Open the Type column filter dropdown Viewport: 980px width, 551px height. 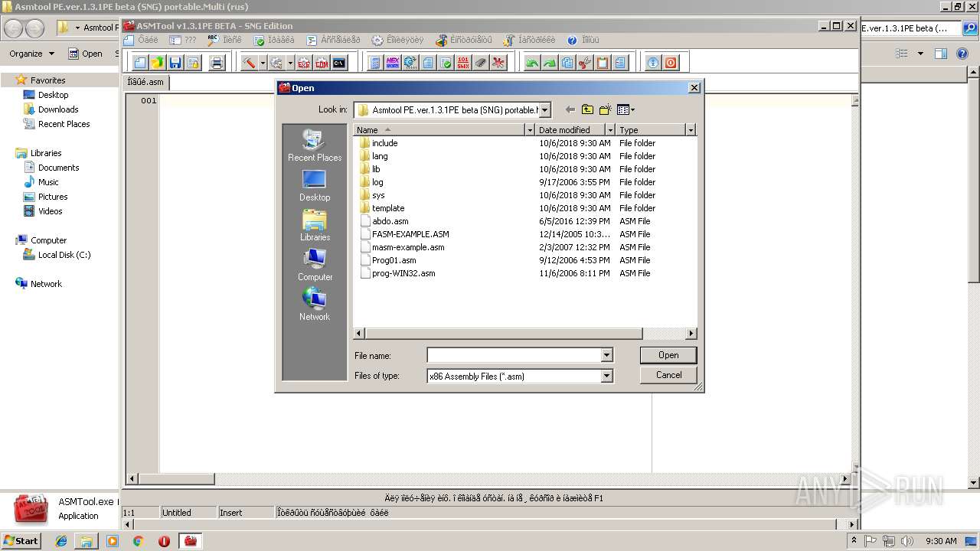690,130
